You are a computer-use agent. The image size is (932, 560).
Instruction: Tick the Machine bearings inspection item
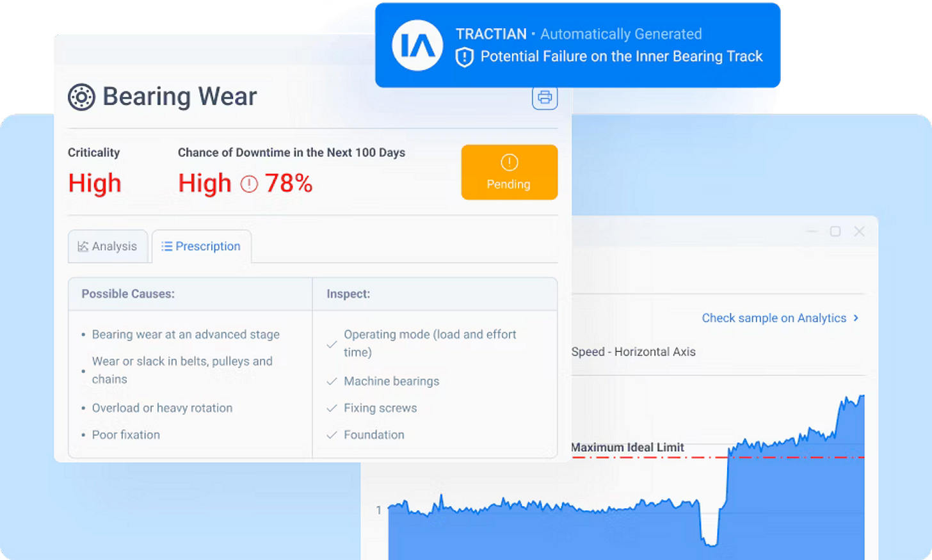(332, 381)
